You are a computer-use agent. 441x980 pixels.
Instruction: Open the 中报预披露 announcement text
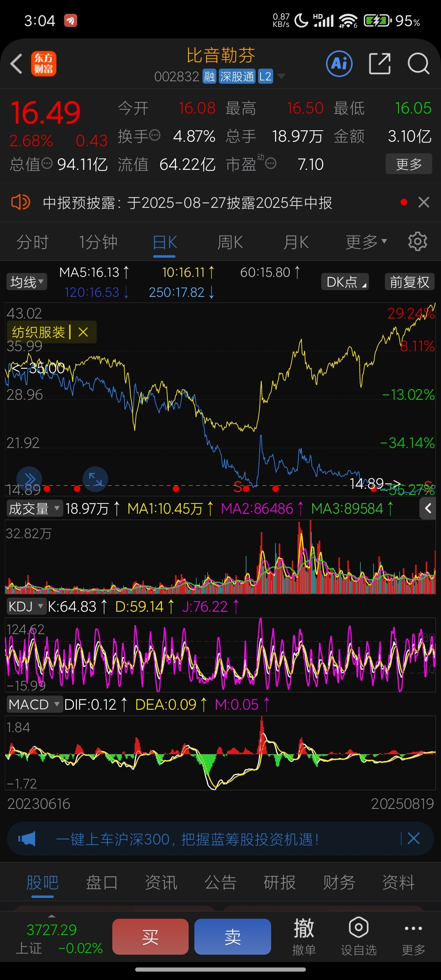(187, 202)
